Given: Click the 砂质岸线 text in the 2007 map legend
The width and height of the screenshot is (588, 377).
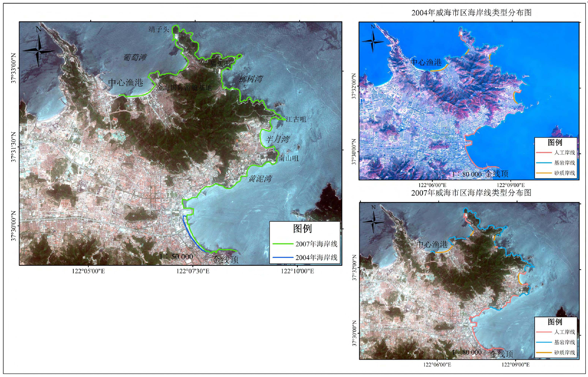Looking at the screenshot, I should point(564,352).
